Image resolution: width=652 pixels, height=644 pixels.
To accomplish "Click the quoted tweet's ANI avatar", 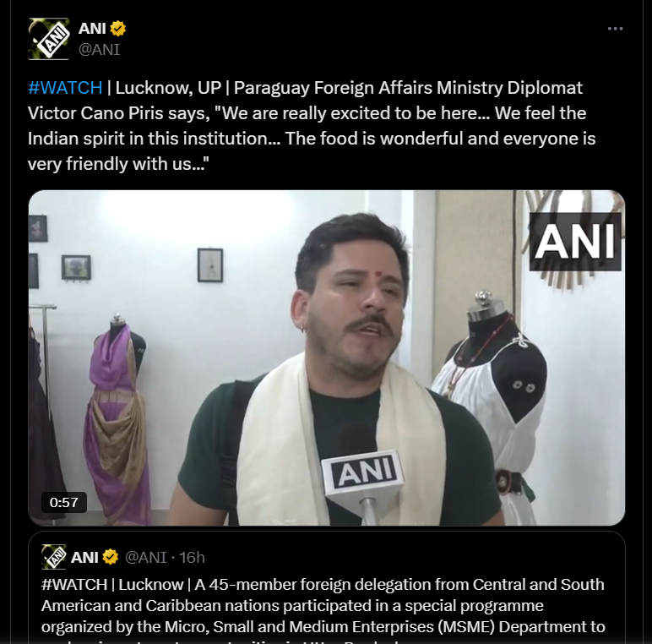I will 53,557.
